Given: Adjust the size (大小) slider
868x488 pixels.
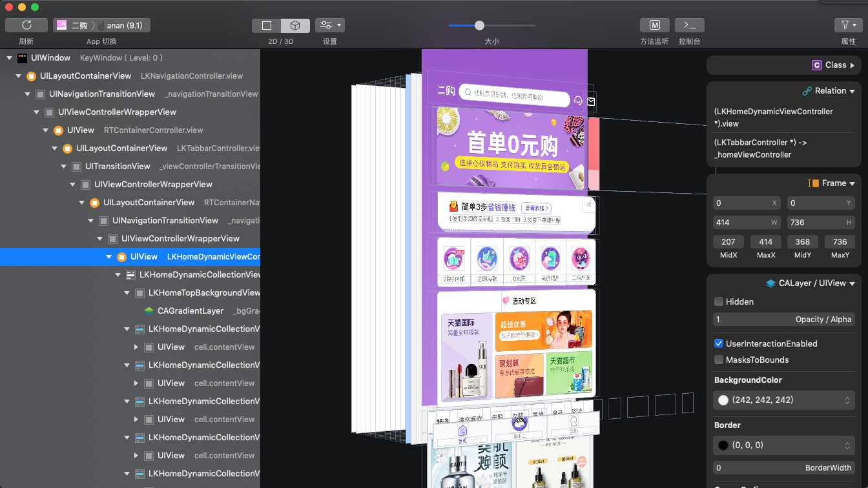Looking at the screenshot, I should [479, 25].
